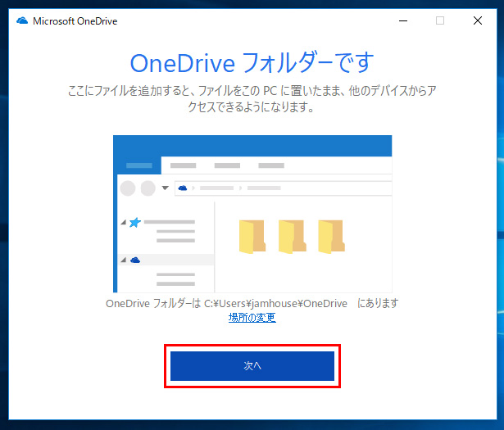Viewport: 504px width, 430px height.
Task: Click the second gray circle navigation button
Action: coord(148,188)
